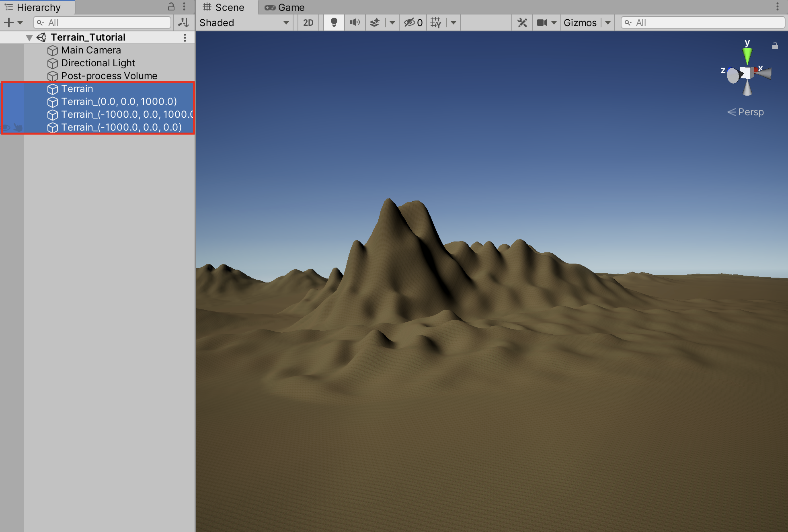Toggle scene lighting in the Scene view toolbar
The height and width of the screenshot is (532, 788).
tap(334, 23)
